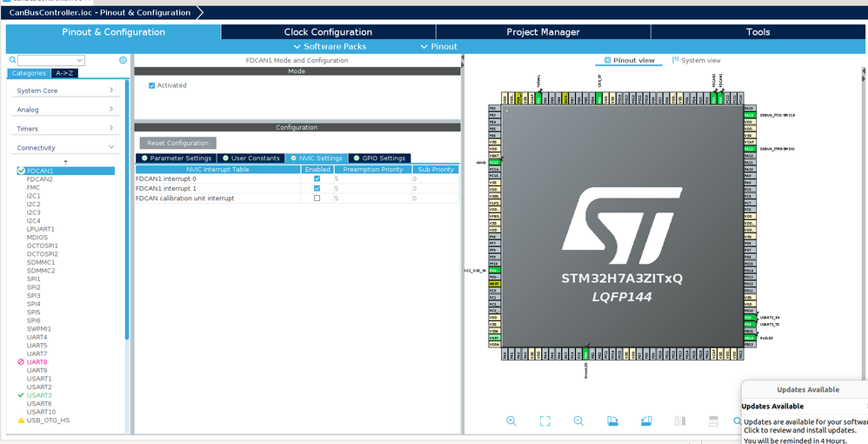Click the left peripheral list scrollbar
Viewport: 868px width, 444px height.
127,210
